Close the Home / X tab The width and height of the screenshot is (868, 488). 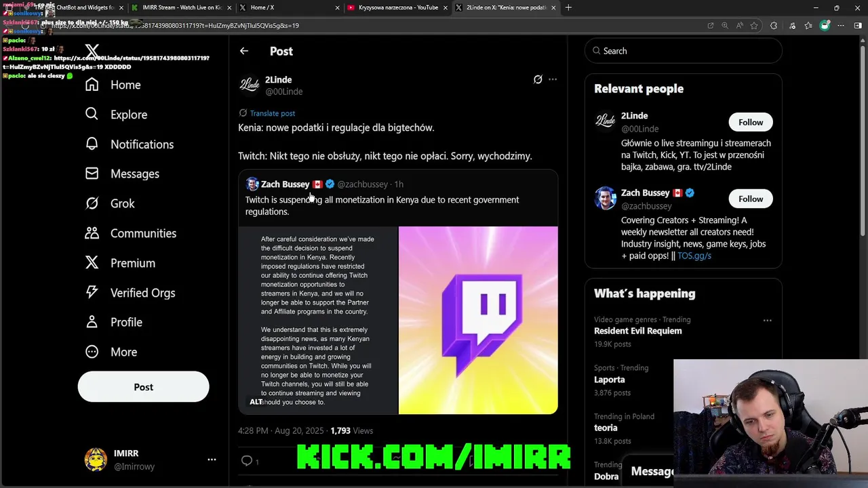(337, 7)
